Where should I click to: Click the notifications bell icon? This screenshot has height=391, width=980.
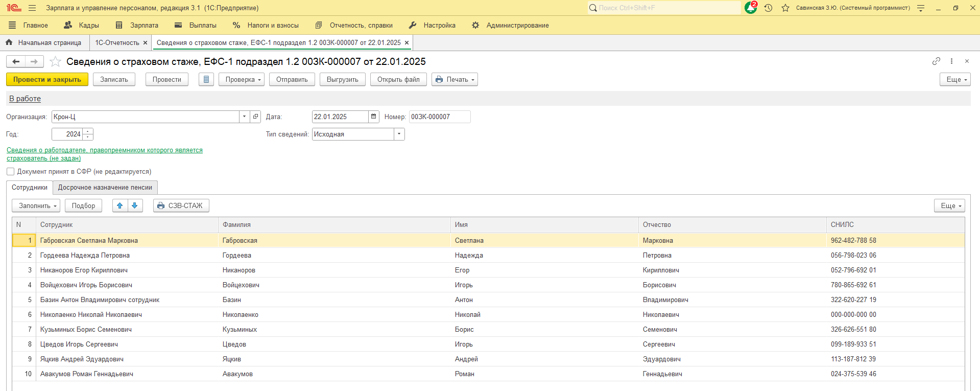(750, 8)
